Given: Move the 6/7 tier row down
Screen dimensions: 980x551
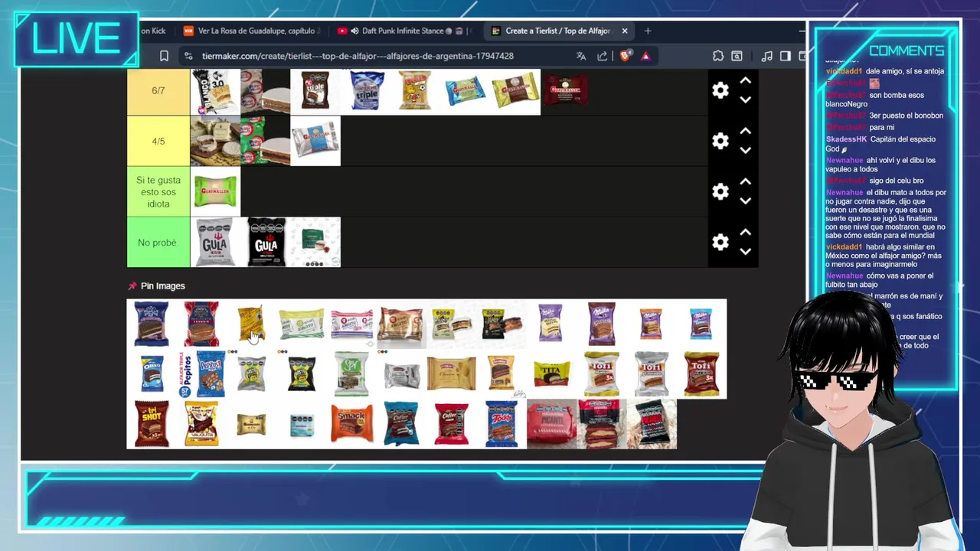Looking at the screenshot, I should pyautogui.click(x=745, y=99).
